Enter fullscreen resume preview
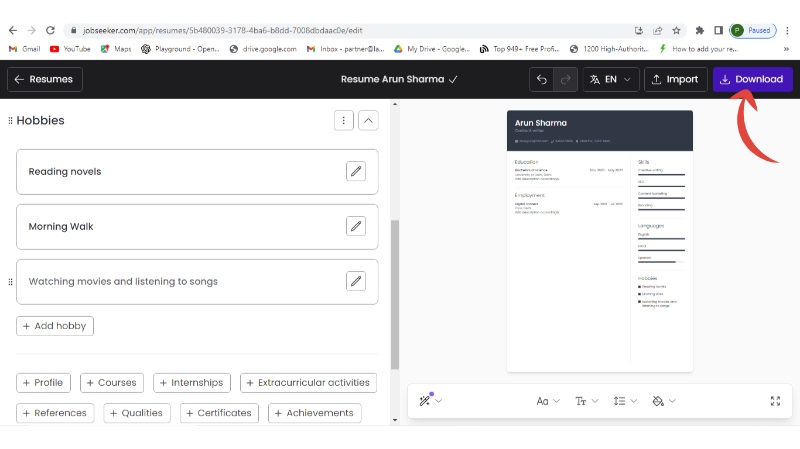This screenshot has height=449, width=800. 775,401
